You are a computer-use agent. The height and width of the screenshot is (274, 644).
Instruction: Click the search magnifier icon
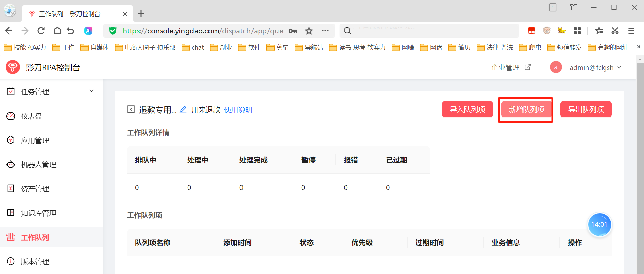[347, 31]
